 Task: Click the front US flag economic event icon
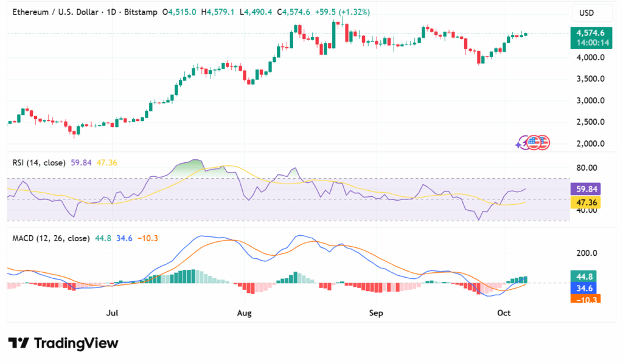tap(533, 142)
